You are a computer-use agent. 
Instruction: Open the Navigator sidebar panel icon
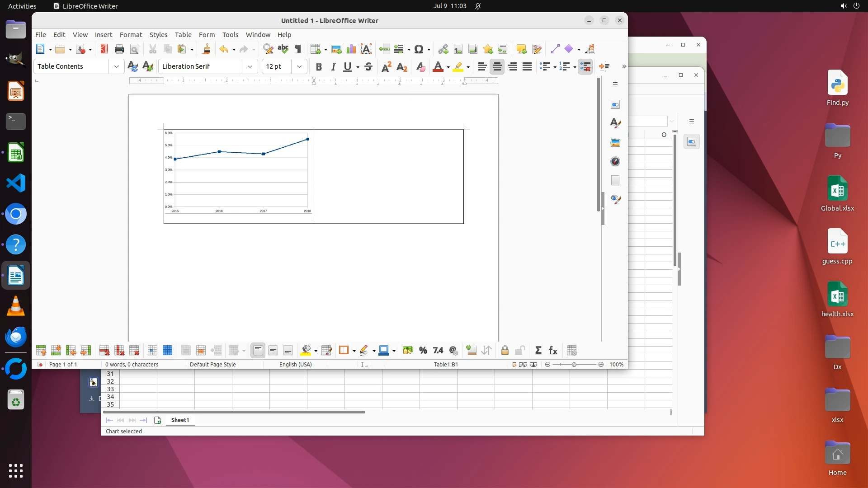(615, 162)
